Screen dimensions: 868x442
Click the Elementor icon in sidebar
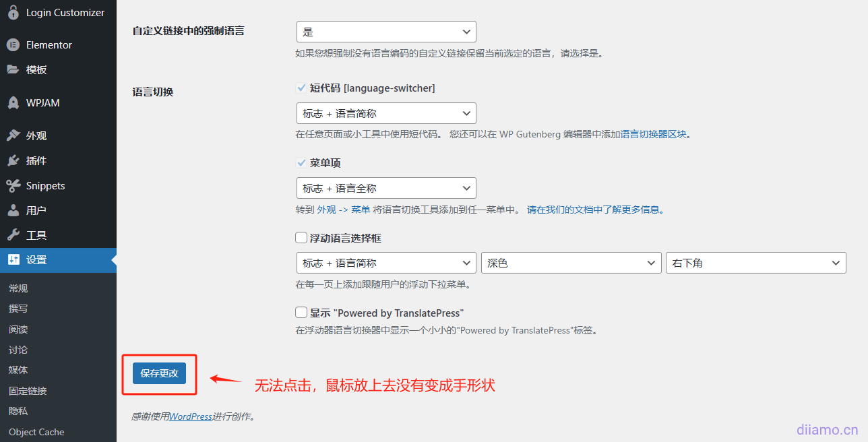pos(13,45)
